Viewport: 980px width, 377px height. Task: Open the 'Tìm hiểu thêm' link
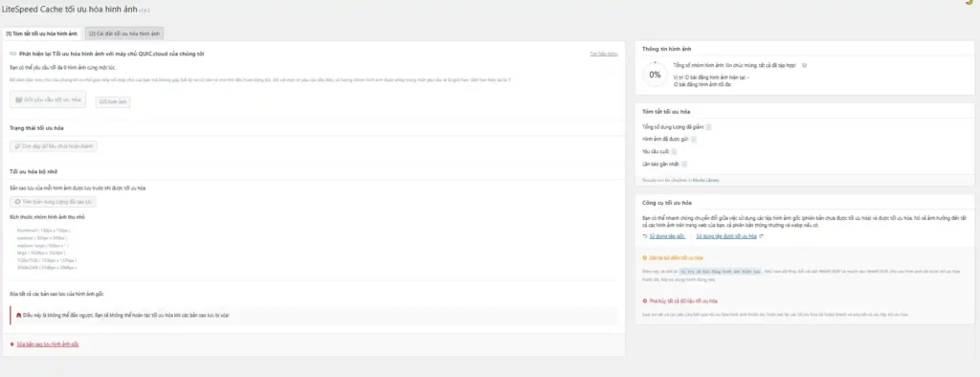tap(603, 55)
